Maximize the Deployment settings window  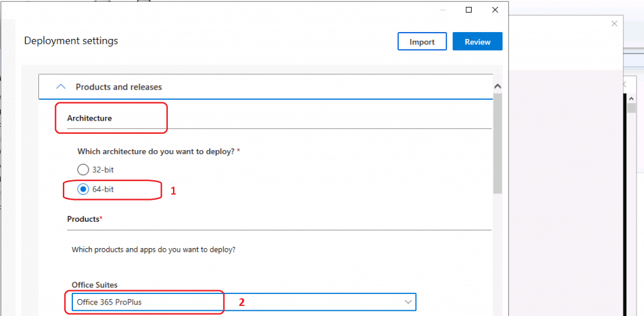coord(469,10)
